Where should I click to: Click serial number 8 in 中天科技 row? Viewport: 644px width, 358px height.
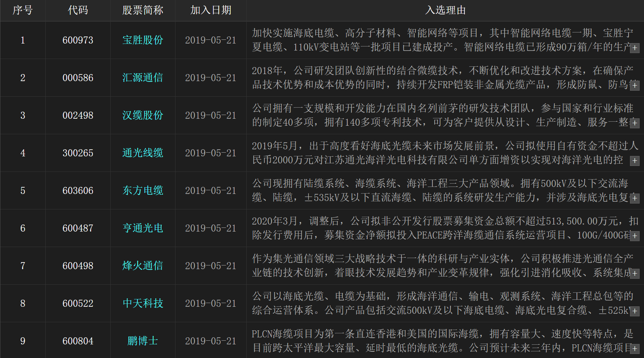[x=23, y=303]
